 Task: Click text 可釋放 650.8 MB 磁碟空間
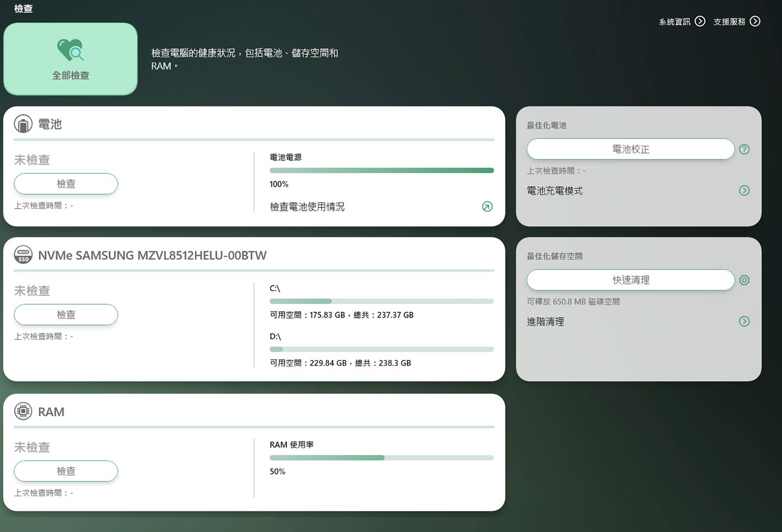(573, 301)
